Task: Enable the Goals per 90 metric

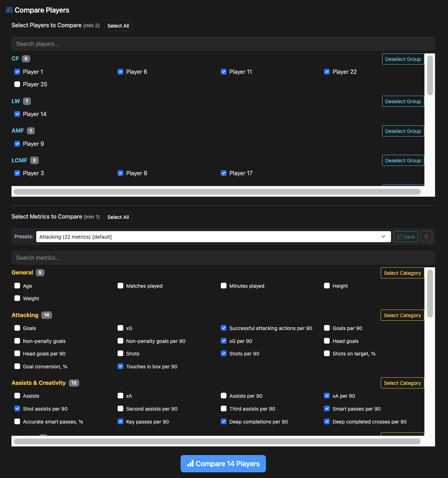Action: click(327, 328)
